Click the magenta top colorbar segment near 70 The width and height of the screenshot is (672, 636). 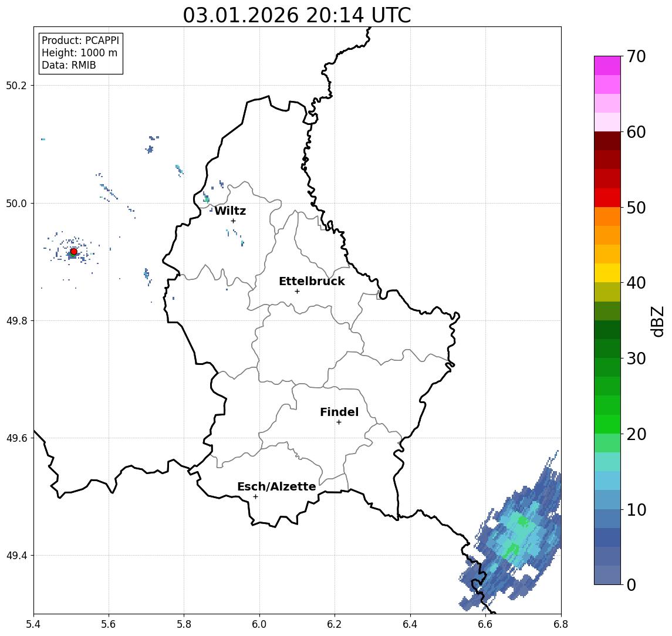pos(607,66)
